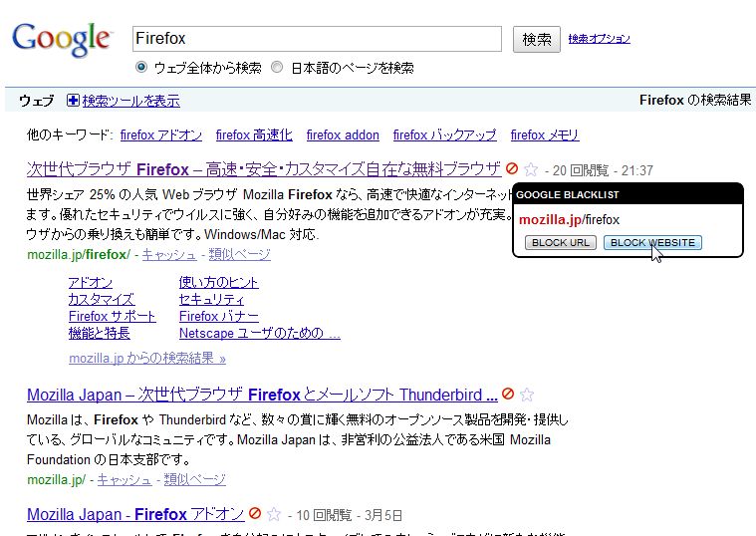Select the 日本語のページを検索 radio button

click(x=277, y=67)
